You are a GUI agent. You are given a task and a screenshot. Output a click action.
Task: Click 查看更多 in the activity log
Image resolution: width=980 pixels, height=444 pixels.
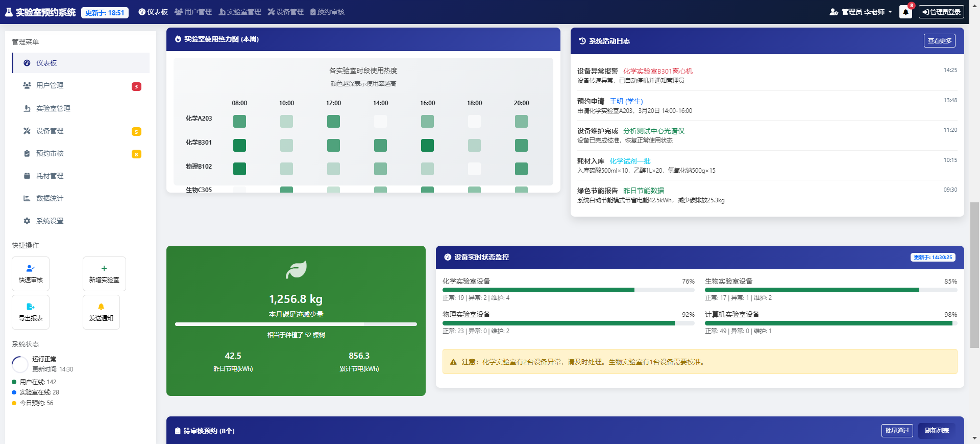click(940, 40)
